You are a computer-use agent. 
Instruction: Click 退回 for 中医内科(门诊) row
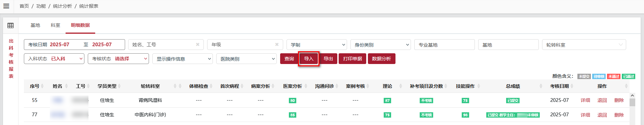(x=602, y=115)
